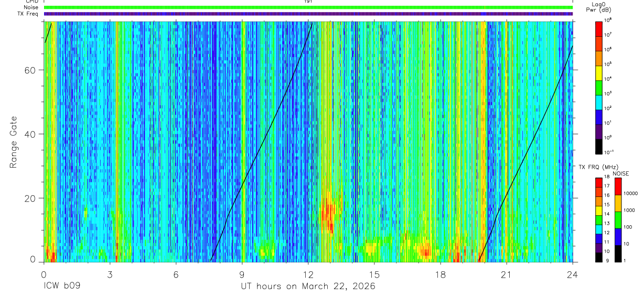Screen dimensions: 644x297
Task: Select the purple swatch in TX FRQ legend
Action: pyautogui.click(x=599, y=248)
